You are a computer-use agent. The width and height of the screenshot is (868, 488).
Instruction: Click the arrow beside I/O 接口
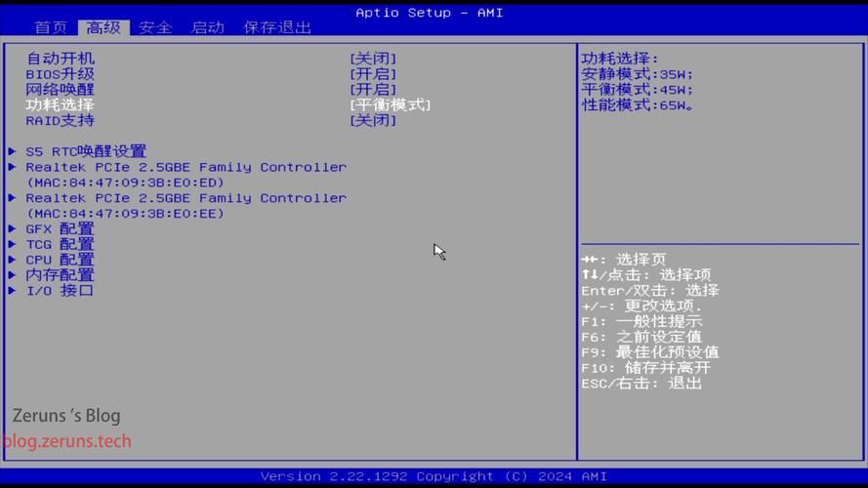12,291
